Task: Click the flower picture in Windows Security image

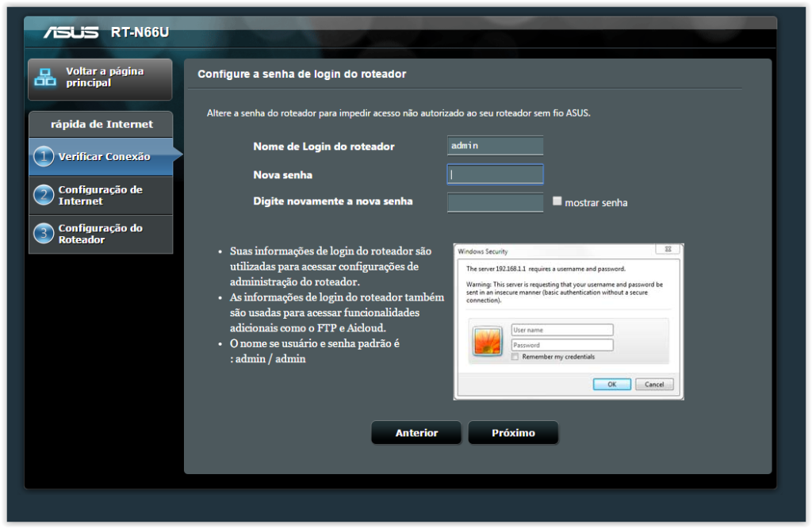Action: [x=488, y=342]
